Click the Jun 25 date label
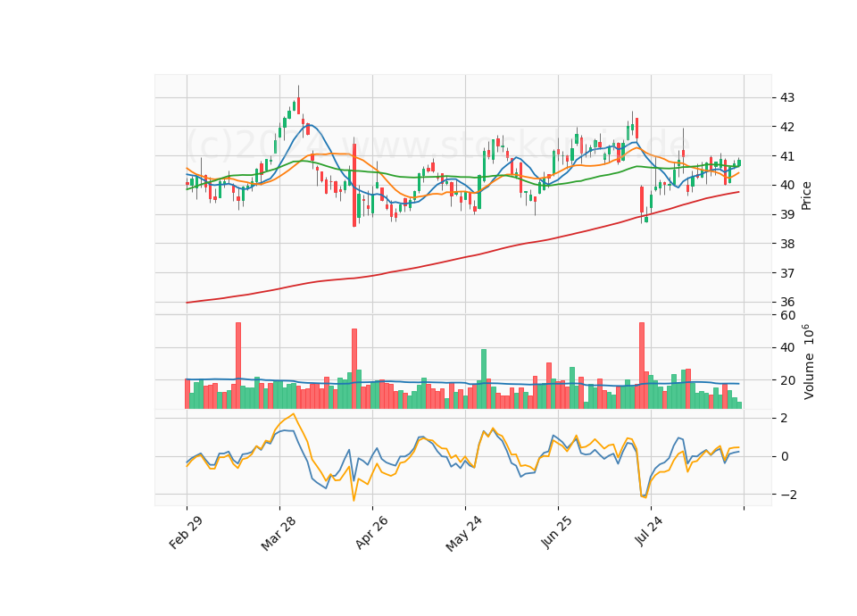857x616 pixels. [x=557, y=532]
